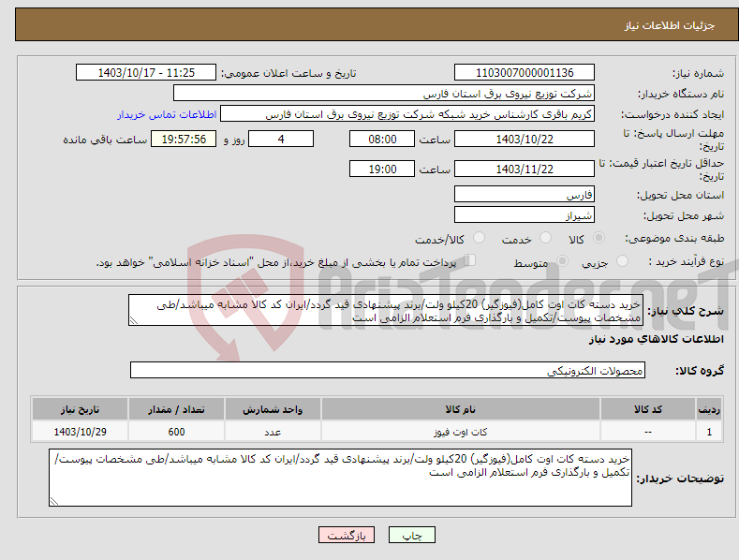Click the ساعت باقی مانده label
Screen dimensions: 739x560
click(105, 140)
